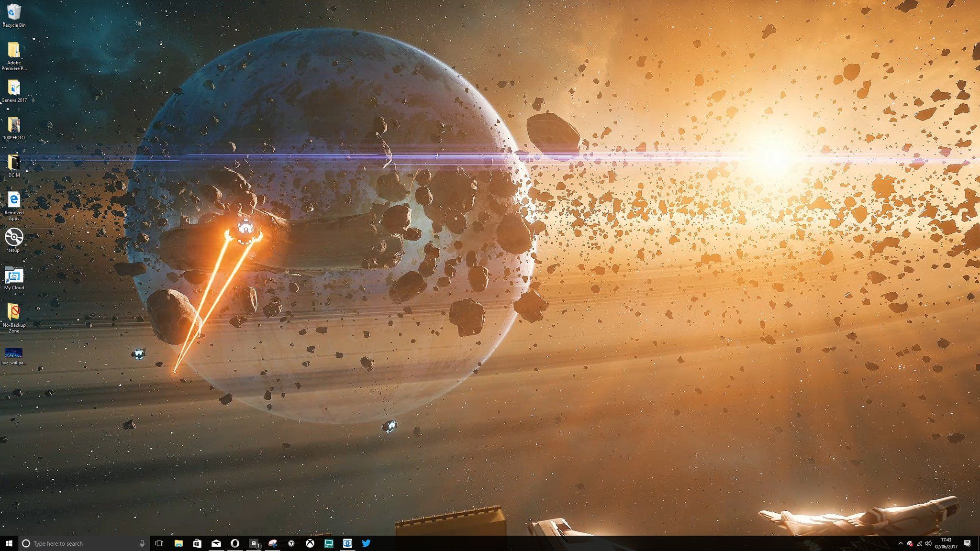Open Twitter from the taskbar

pos(366,543)
